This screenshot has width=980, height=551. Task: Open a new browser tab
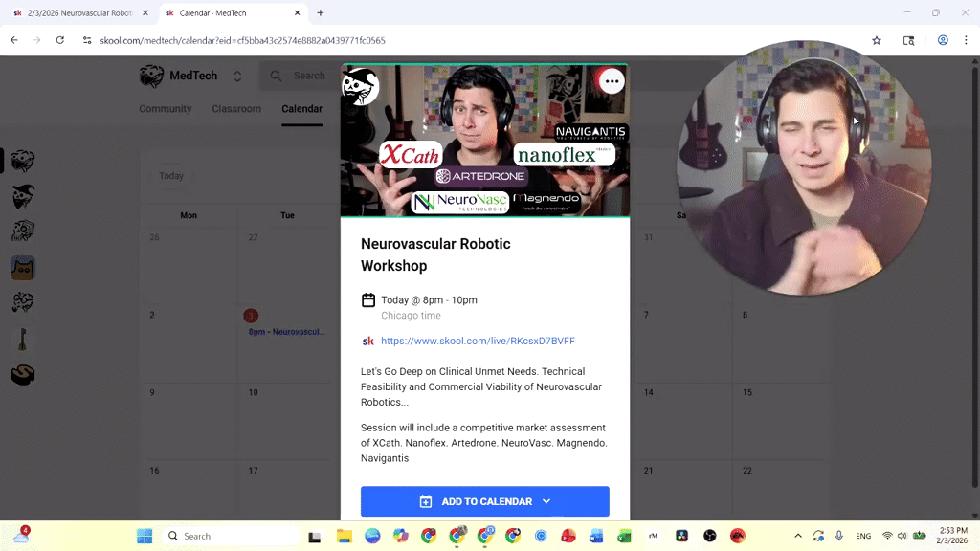tap(320, 12)
